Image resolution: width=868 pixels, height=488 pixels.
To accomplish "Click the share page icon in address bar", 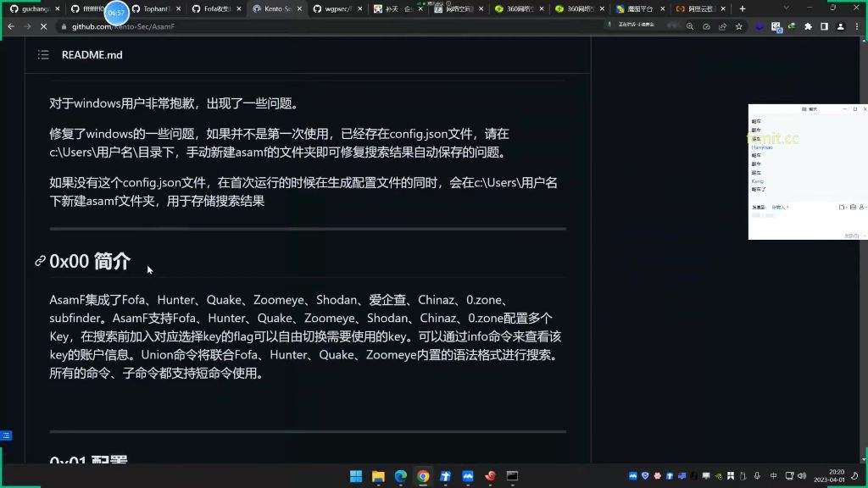I will pyautogui.click(x=722, y=26).
